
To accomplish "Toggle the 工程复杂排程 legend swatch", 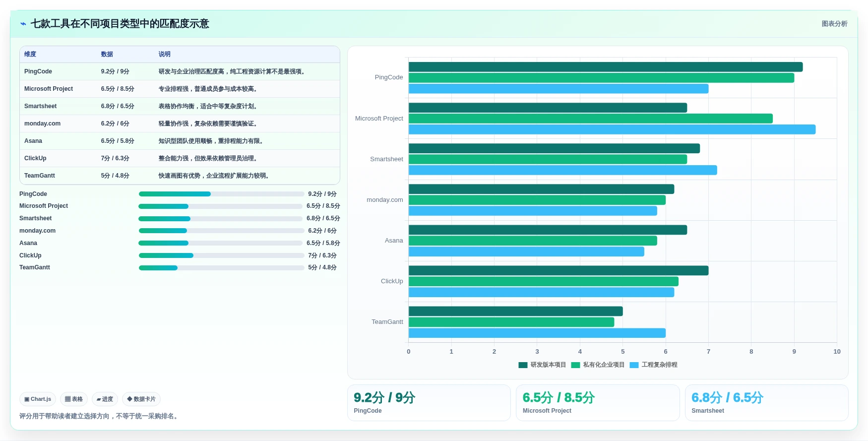I will [x=634, y=365].
